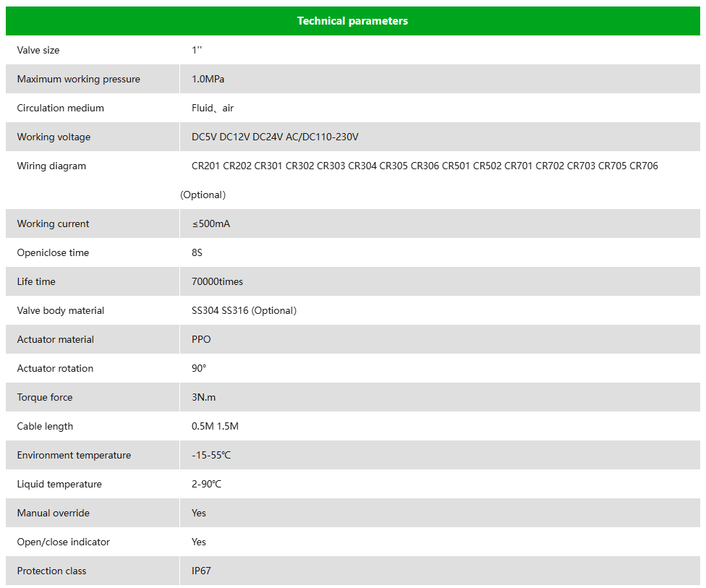Screen dimensions: 706x588
Task: Click the DC5V DC12V DC24V voltage value
Action: (x=275, y=137)
